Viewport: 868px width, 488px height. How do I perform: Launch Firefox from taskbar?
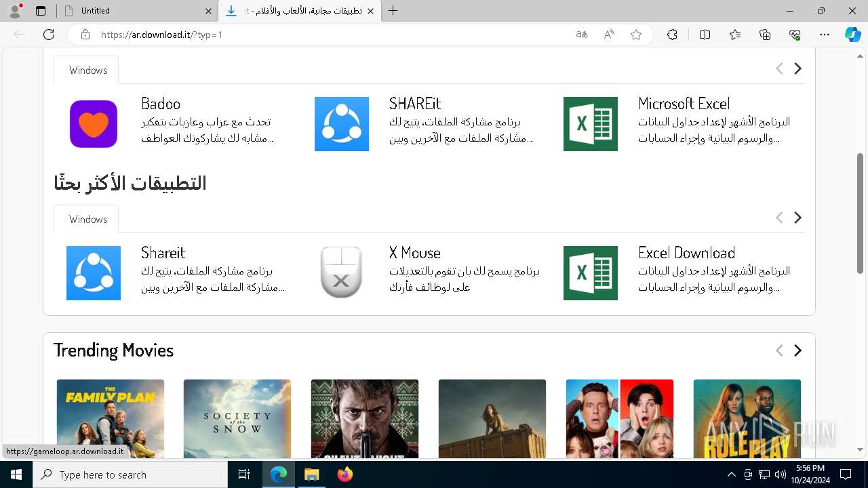[345, 474]
